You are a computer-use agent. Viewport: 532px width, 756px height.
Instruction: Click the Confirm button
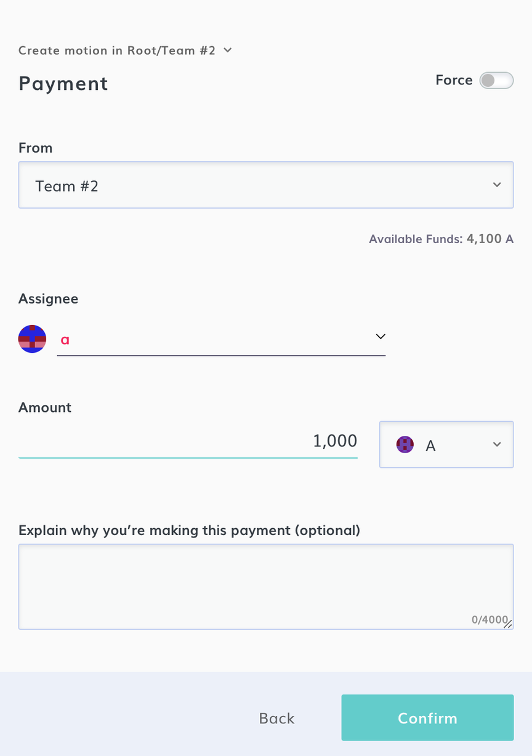(427, 718)
